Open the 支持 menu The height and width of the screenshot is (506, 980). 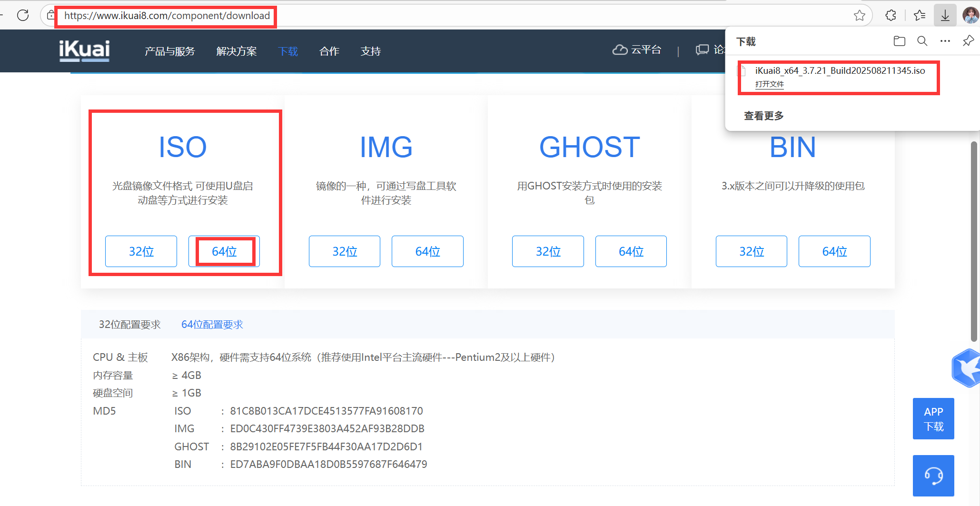point(371,51)
